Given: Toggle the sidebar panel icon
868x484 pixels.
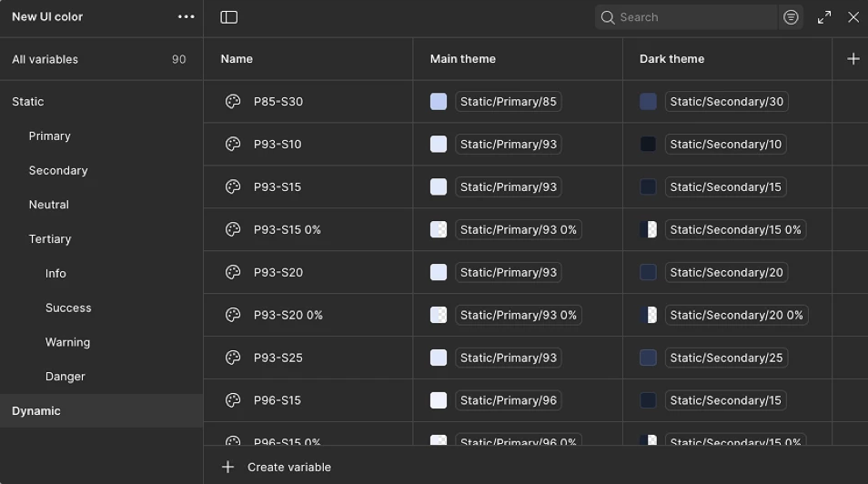Looking at the screenshot, I should click(229, 17).
